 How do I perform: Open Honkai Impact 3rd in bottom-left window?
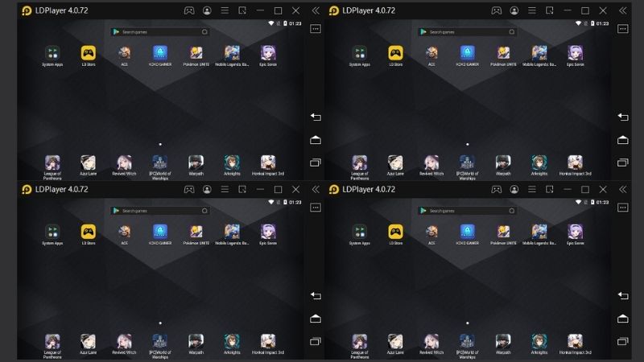point(268,341)
